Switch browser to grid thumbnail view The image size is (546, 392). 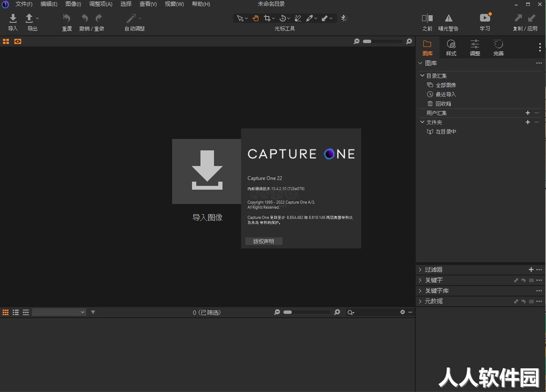5,312
